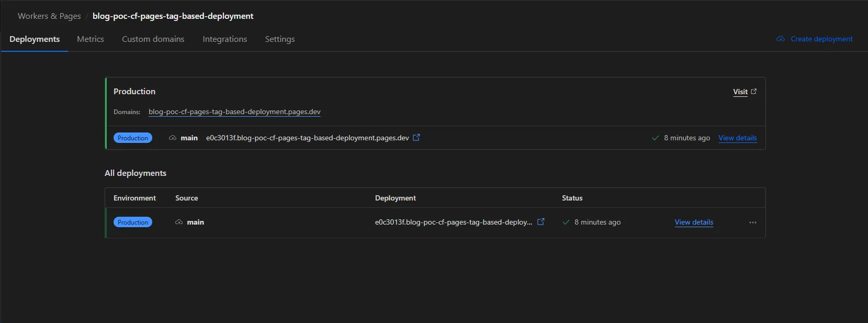
Task: Click View details in the Production card
Action: 737,138
